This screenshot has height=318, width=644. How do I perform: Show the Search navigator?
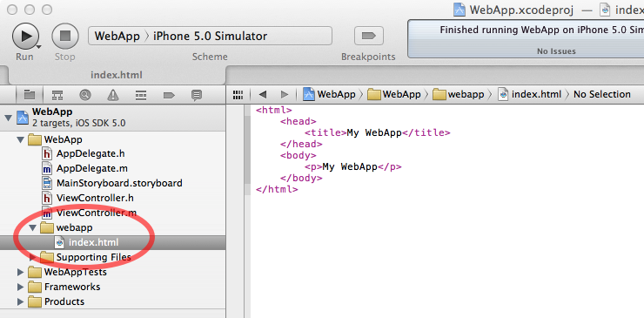[x=85, y=95]
